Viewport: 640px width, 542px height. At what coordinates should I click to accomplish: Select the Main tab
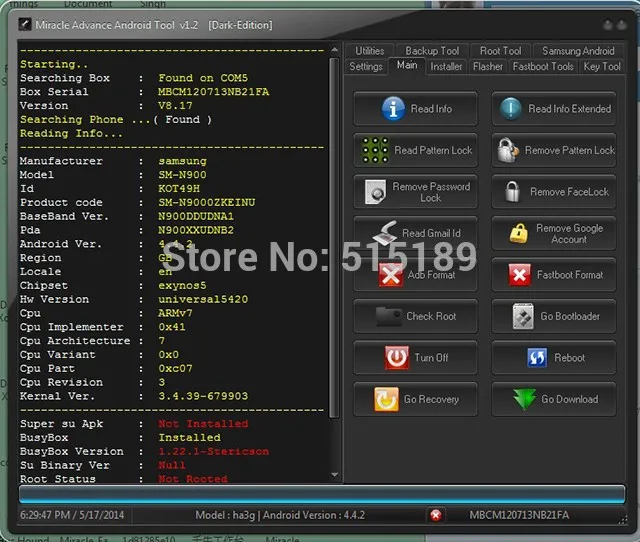click(x=407, y=65)
